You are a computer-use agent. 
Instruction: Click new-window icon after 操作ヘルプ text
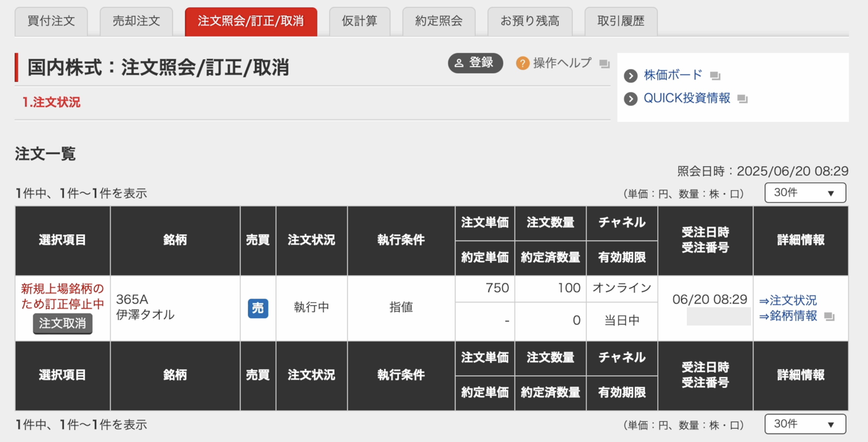point(604,63)
